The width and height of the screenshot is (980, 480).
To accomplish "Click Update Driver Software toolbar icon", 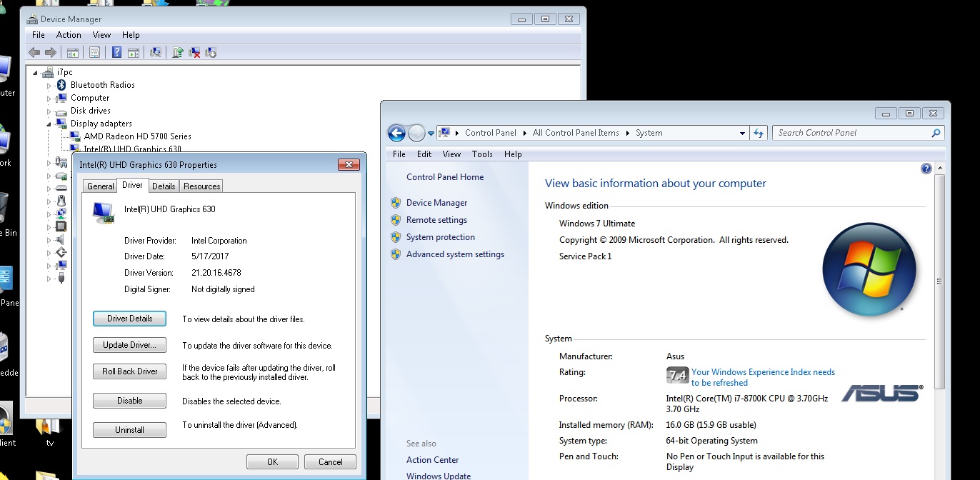I will pyautogui.click(x=178, y=52).
